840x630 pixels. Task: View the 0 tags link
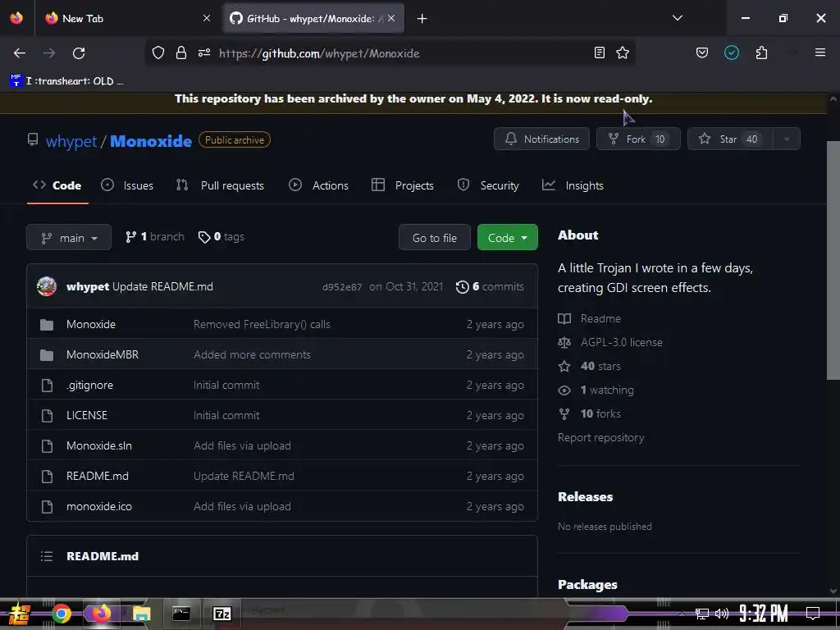pos(221,237)
